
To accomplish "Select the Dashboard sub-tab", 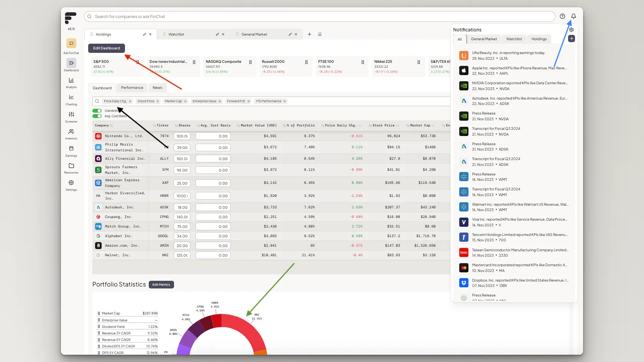I will click(x=102, y=88).
